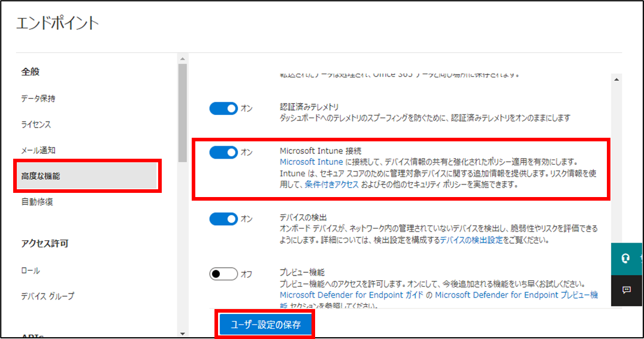Screen dimensions: 644x339
Task: Click the 全般 section heading
Action: pyautogui.click(x=31, y=71)
